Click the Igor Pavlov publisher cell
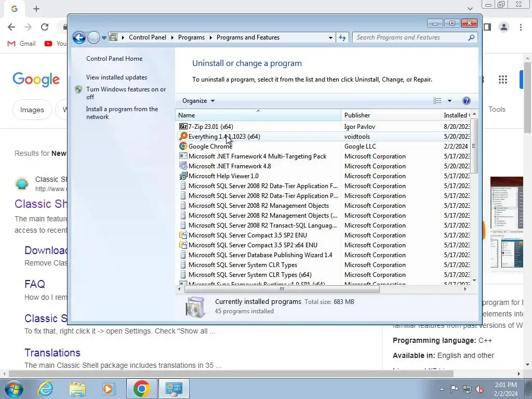Image resolution: width=532 pixels, height=399 pixels. [360, 127]
